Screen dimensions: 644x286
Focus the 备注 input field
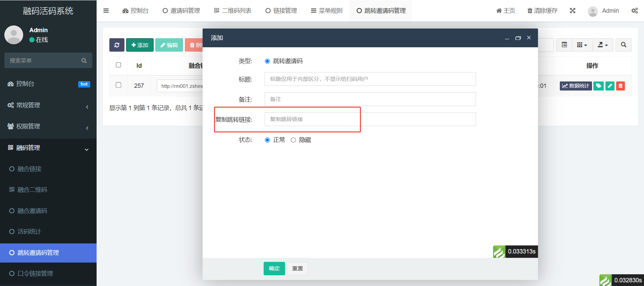coord(370,99)
